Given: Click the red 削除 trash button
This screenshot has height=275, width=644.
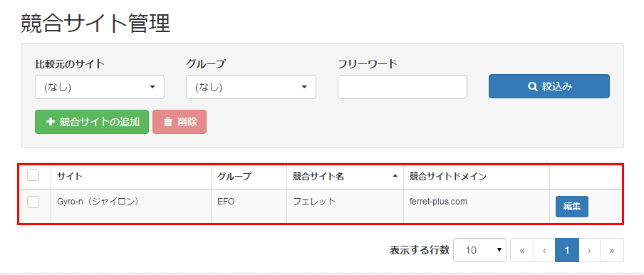Looking at the screenshot, I should click(180, 122).
